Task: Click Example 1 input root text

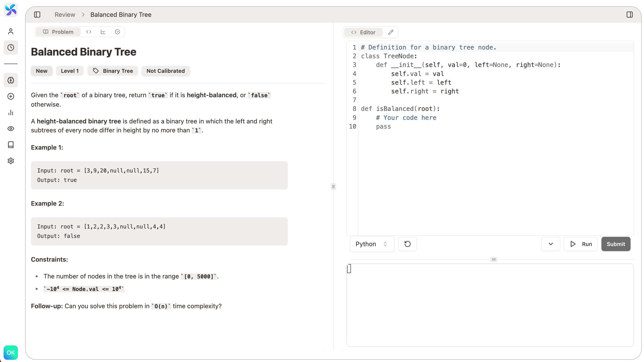Action: click(x=98, y=170)
